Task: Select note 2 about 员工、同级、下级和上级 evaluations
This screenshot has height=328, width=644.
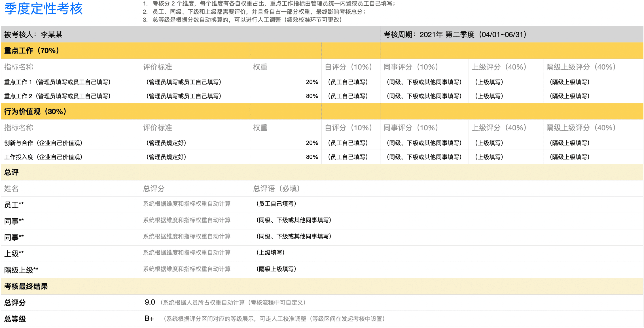Action: [x=254, y=12]
